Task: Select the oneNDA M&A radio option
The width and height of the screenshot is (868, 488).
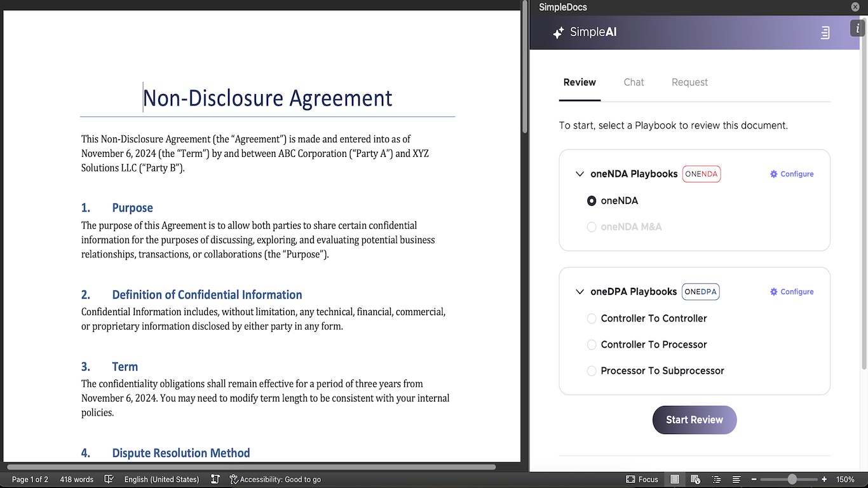Action: pyautogui.click(x=592, y=227)
